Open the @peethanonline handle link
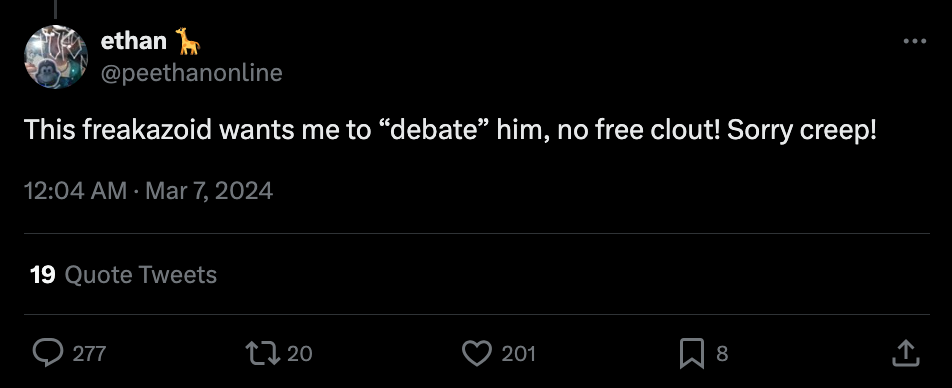952x388 pixels. [191, 73]
